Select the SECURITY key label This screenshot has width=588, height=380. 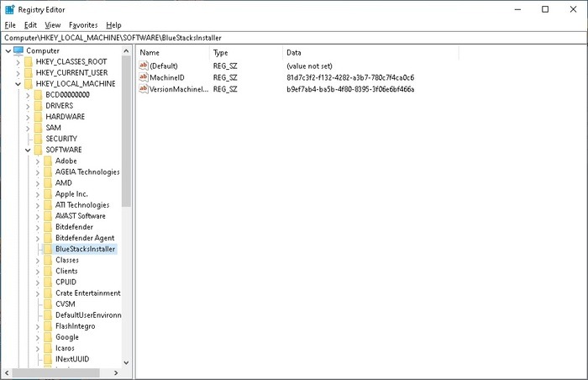click(61, 139)
